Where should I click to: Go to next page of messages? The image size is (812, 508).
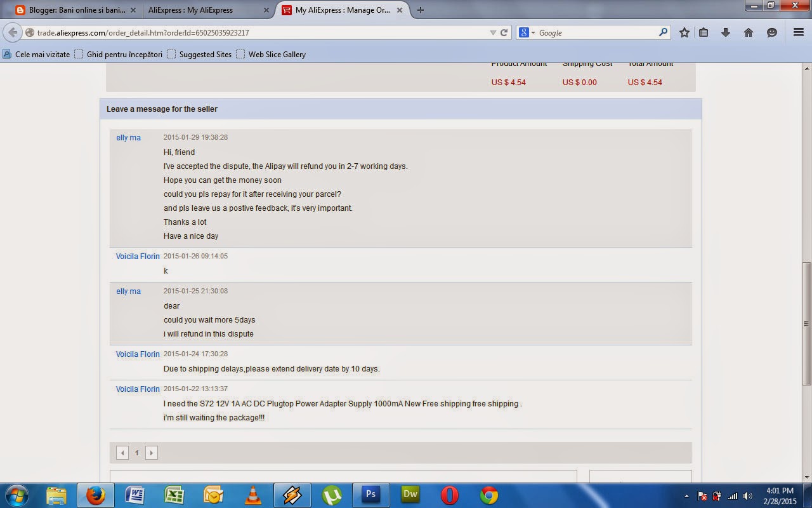click(x=151, y=453)
